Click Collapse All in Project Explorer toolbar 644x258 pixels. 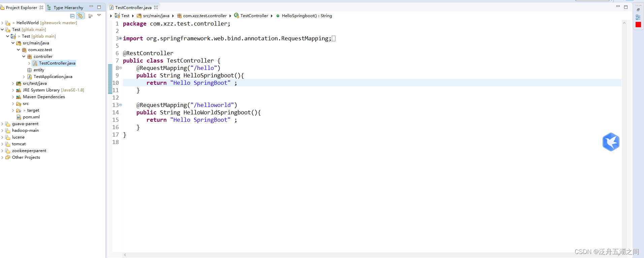(72, 16)
